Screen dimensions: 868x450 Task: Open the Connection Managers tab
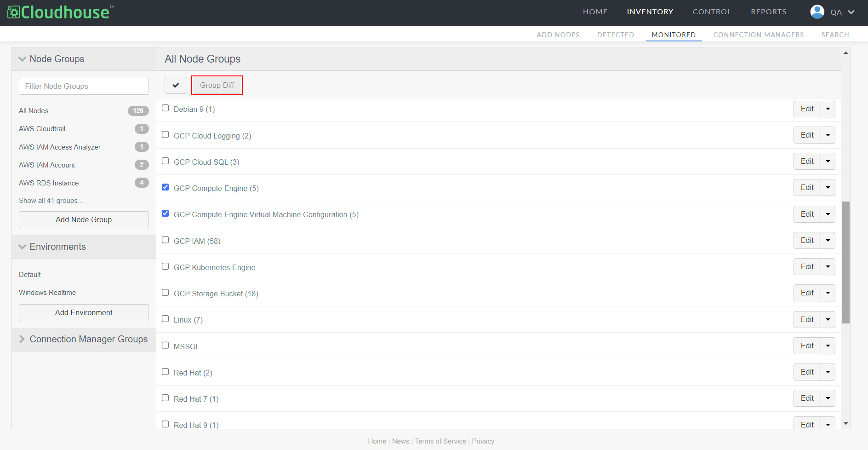tap(759, 35)
